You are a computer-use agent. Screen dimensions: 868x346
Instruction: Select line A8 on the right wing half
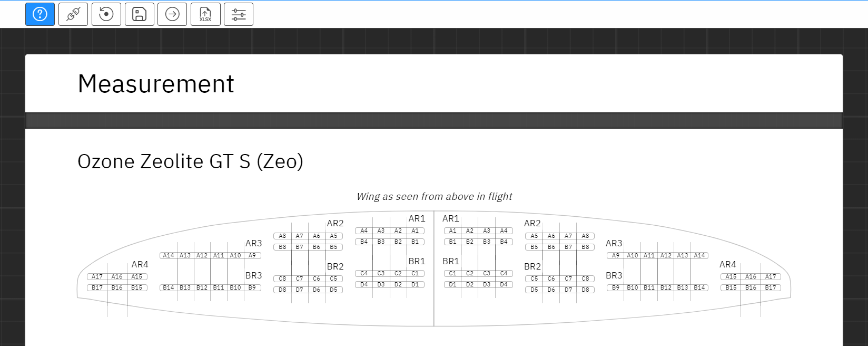[585, 236]
